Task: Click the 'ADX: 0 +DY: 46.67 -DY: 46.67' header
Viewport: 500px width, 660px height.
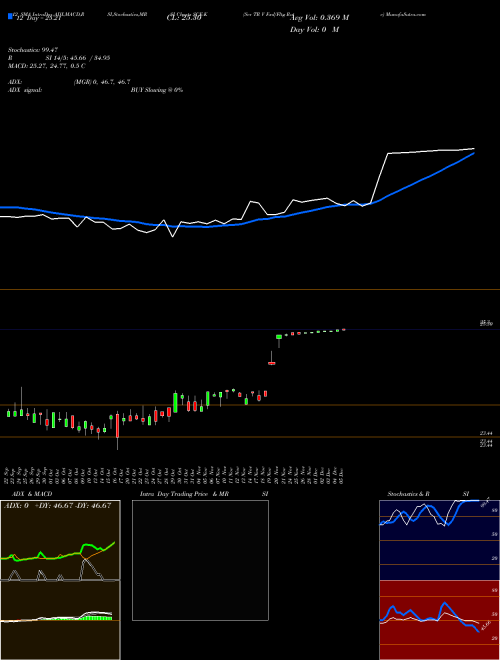Action: pos(57,506)
